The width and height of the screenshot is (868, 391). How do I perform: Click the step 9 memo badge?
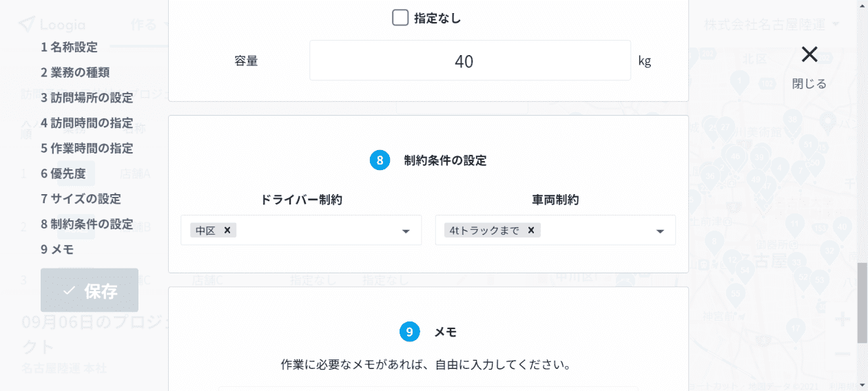point(409,332)
